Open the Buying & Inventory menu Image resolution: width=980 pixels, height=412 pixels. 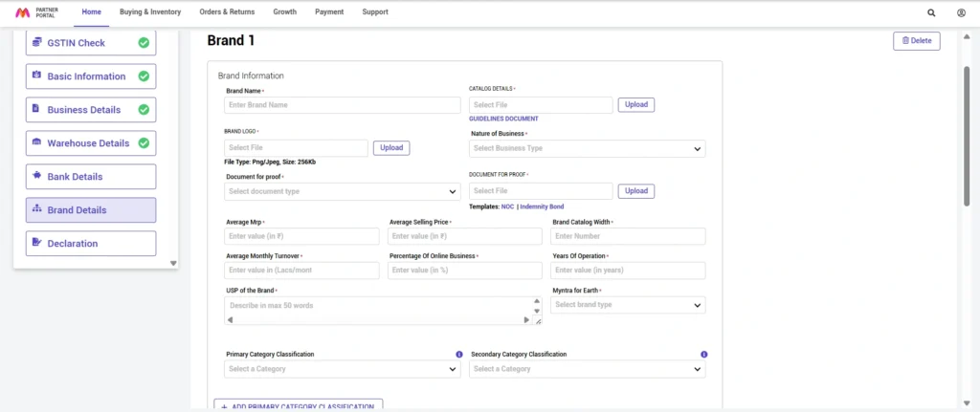coord(150,11)
